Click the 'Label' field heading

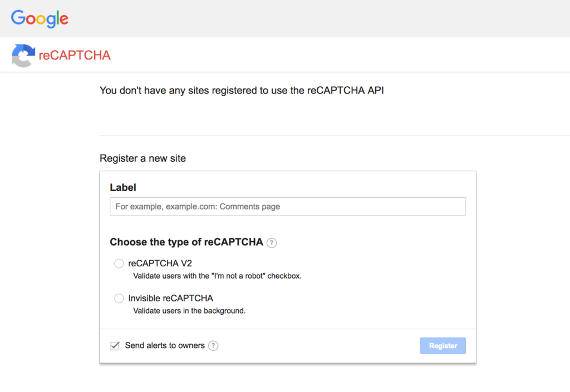pos(123,187)
